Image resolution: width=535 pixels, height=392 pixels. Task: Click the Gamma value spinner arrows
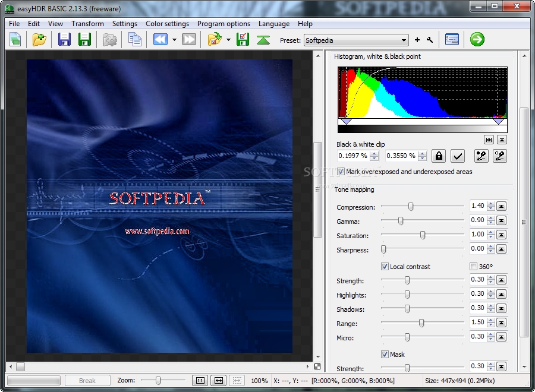[491, 220]
